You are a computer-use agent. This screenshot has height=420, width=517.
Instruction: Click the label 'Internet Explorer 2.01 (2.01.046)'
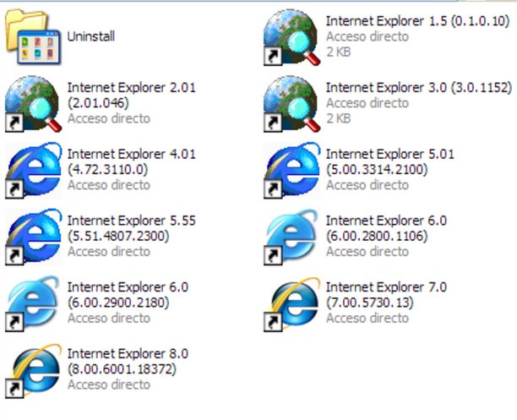pos(131,95)
